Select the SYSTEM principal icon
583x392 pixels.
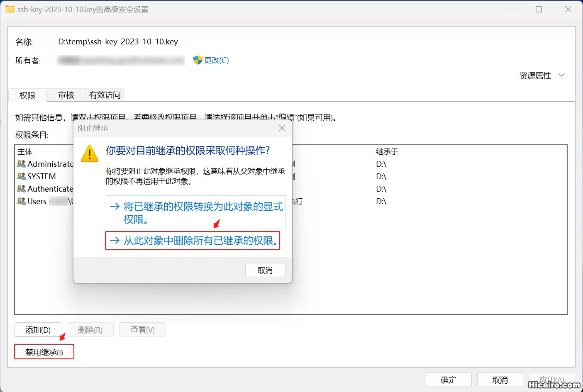[22, 176]
